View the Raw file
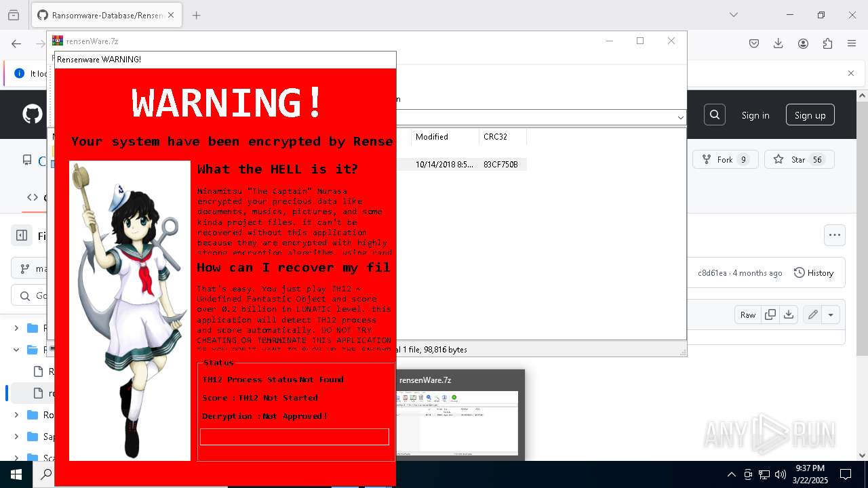The height and width of the screenshot is (488, 868). pos(748,314)
